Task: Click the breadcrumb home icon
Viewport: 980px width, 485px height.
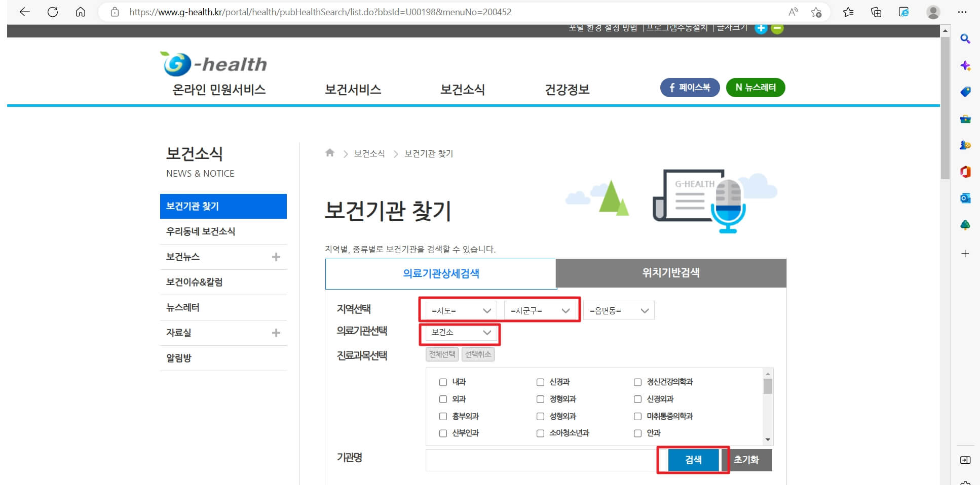Action: tap(330, 153)
